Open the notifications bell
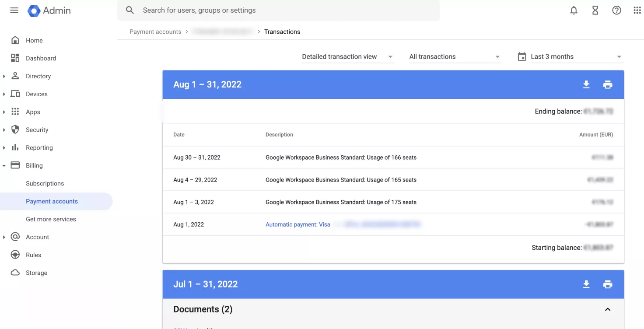Screen dimensions: 644x329 574,10
